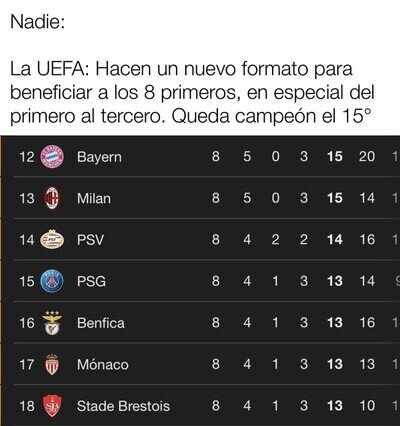Image resolution: width=400 pixels, height=426 pixels.
Task: Select the PSV team name
Action: (90, 240)
